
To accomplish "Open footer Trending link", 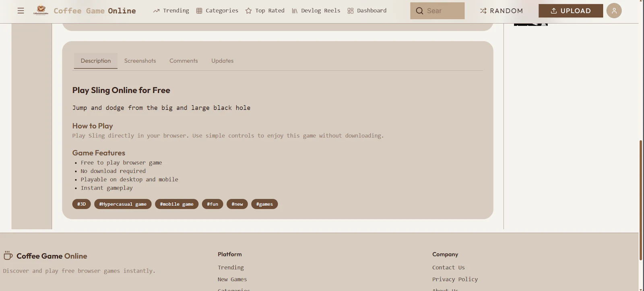I will coord(231,267).
